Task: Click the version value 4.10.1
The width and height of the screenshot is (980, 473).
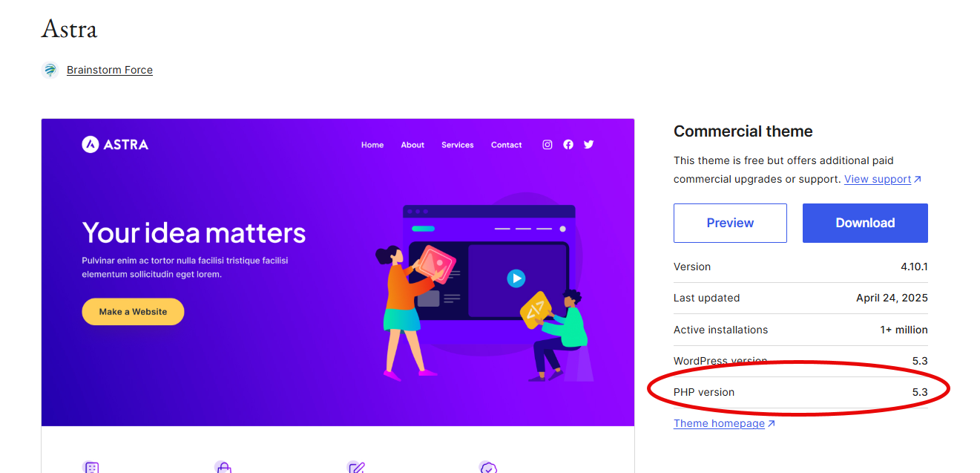Action: (x=914, y=267)
